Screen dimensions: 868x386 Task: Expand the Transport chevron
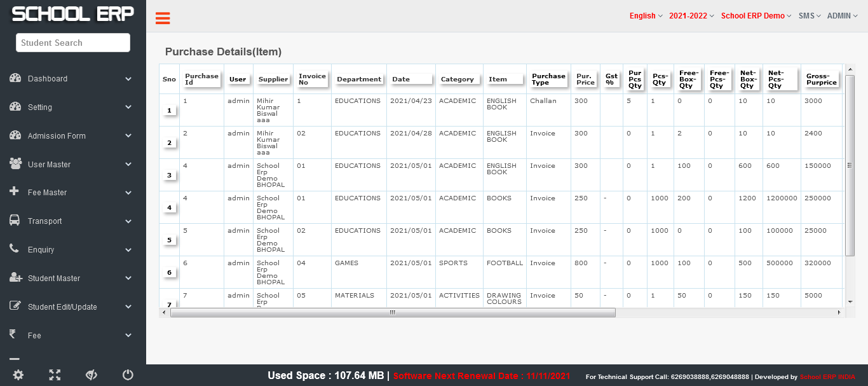(x=128, y=221)
